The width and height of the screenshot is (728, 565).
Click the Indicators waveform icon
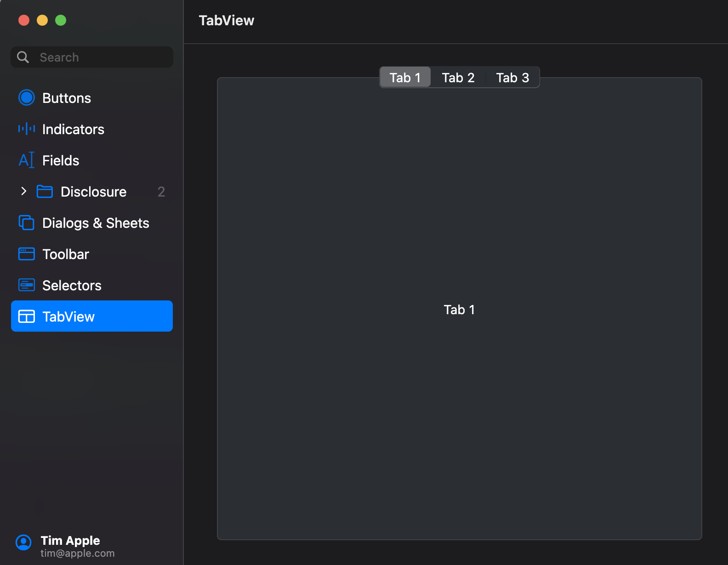coord(27,129)
